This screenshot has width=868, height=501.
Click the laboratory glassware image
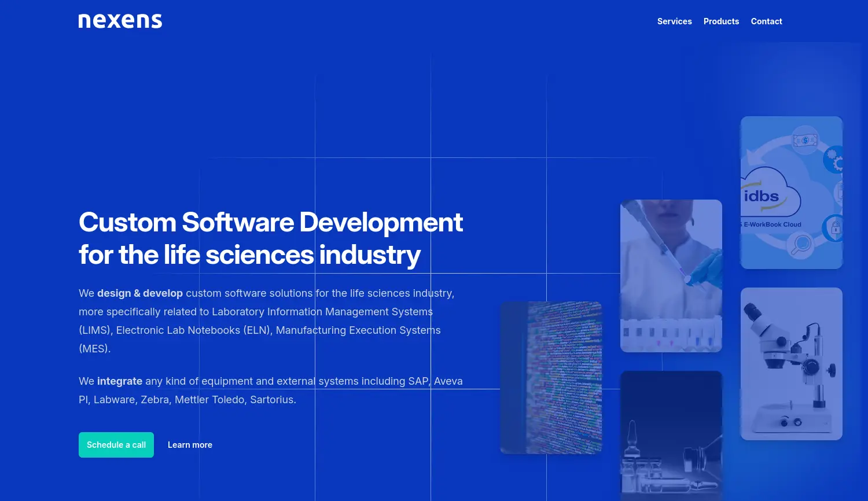tap(671, 437)
